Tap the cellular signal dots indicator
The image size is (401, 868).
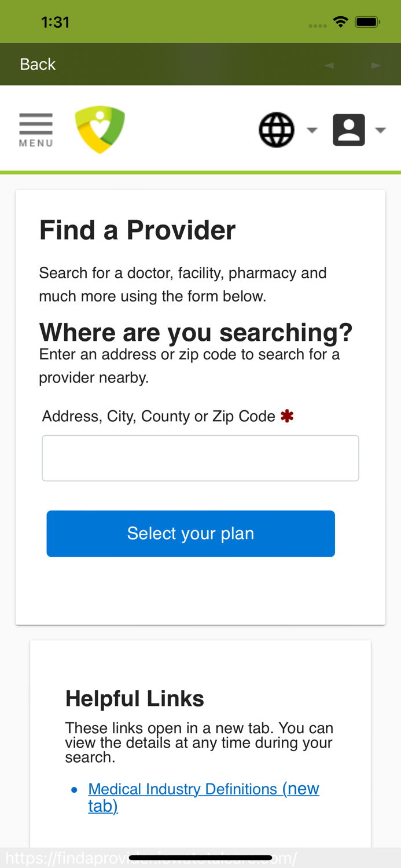click(318, 24)
